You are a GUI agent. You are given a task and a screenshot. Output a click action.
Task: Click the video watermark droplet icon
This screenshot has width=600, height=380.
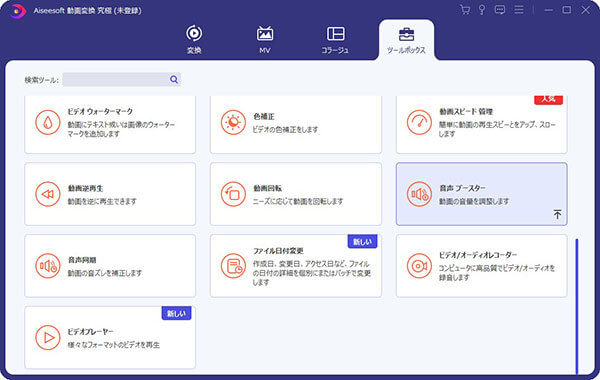(x=48, y=122)
